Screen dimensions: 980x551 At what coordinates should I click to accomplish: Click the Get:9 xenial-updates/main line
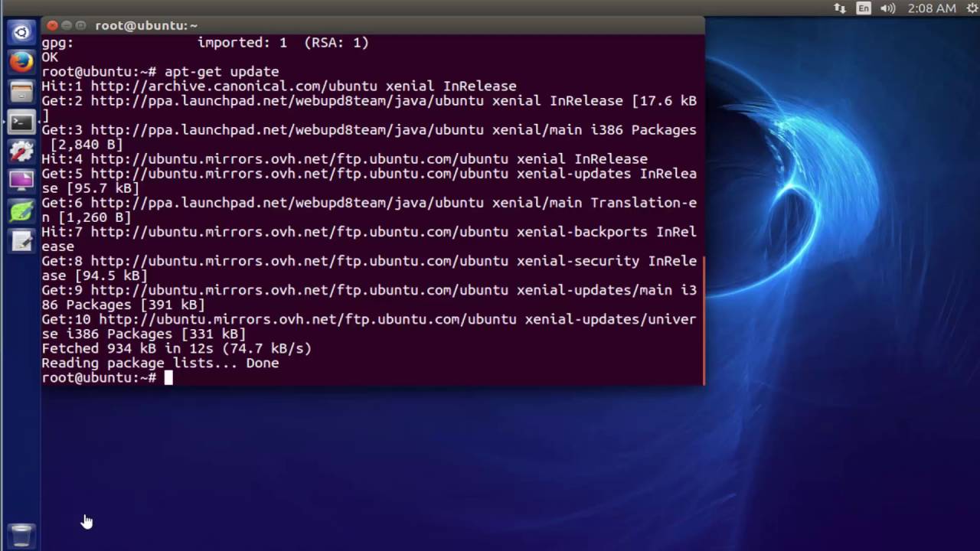pos(369,290)
